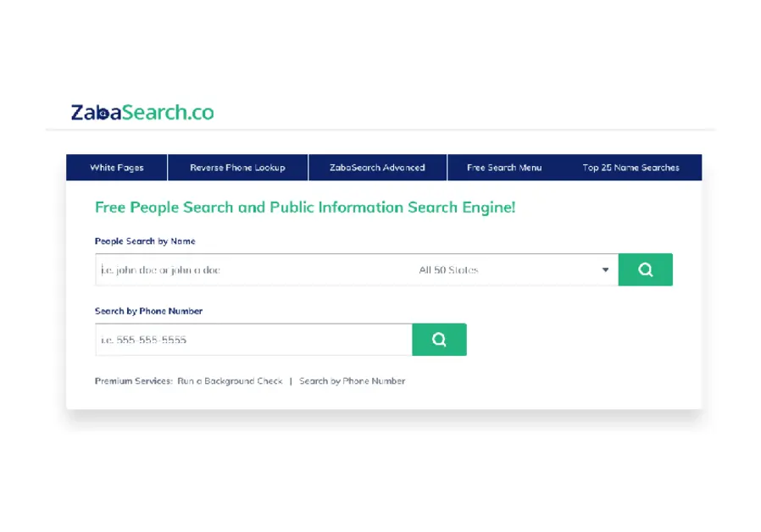Expand the All 50 States dropdown

[514, 269]
